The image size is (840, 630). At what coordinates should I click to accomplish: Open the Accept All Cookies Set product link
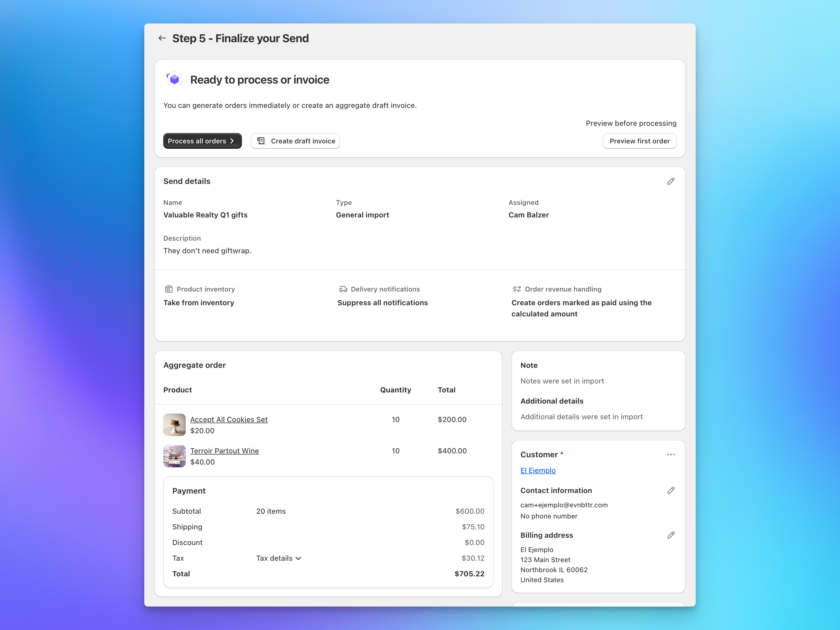point(229,419)
